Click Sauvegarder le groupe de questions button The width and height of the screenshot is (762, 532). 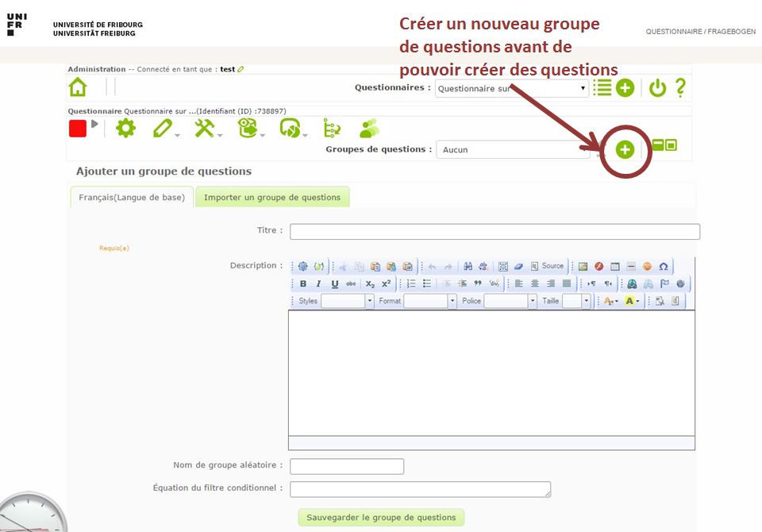(x=381, y=518)
